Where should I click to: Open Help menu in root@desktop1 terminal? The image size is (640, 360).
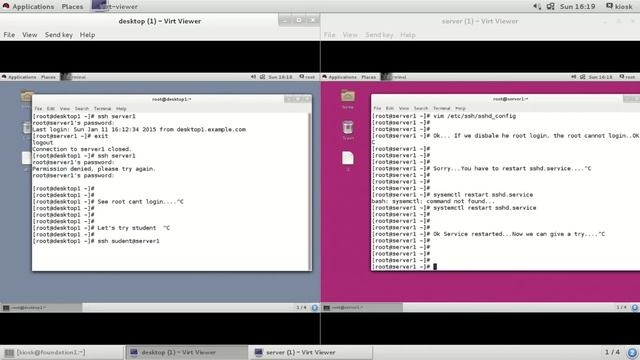(121, 109)
